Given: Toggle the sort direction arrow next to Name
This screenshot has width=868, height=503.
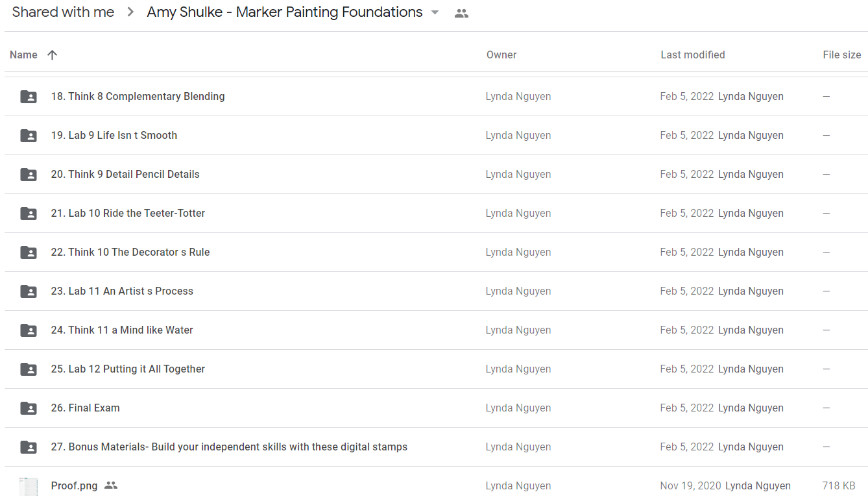Looking at the screenshot, I should 53,55.
